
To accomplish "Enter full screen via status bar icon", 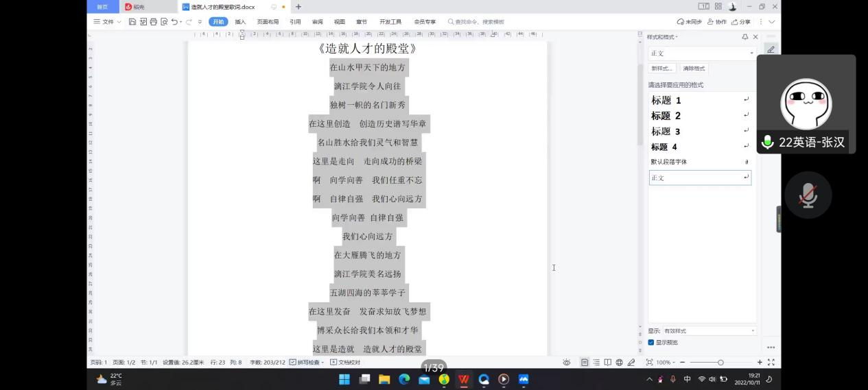I will pyautogui.click(x=771, y=363).
